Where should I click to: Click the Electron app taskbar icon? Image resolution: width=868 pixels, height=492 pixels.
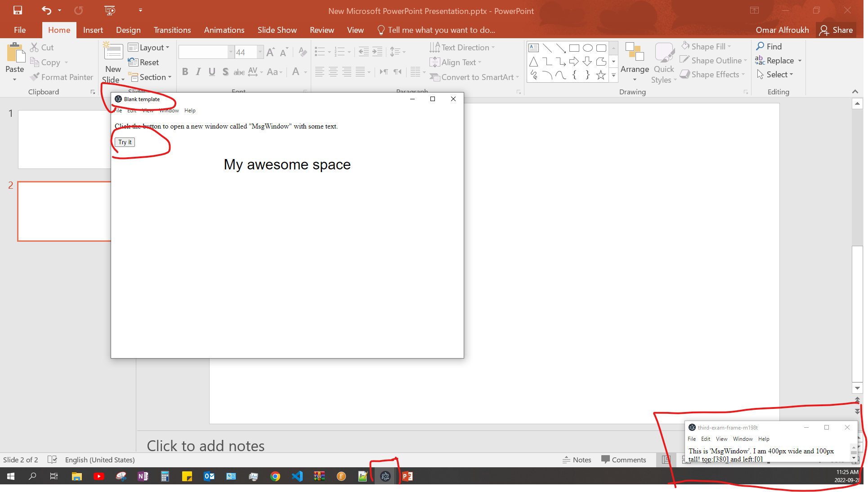[x=385, y=476]
